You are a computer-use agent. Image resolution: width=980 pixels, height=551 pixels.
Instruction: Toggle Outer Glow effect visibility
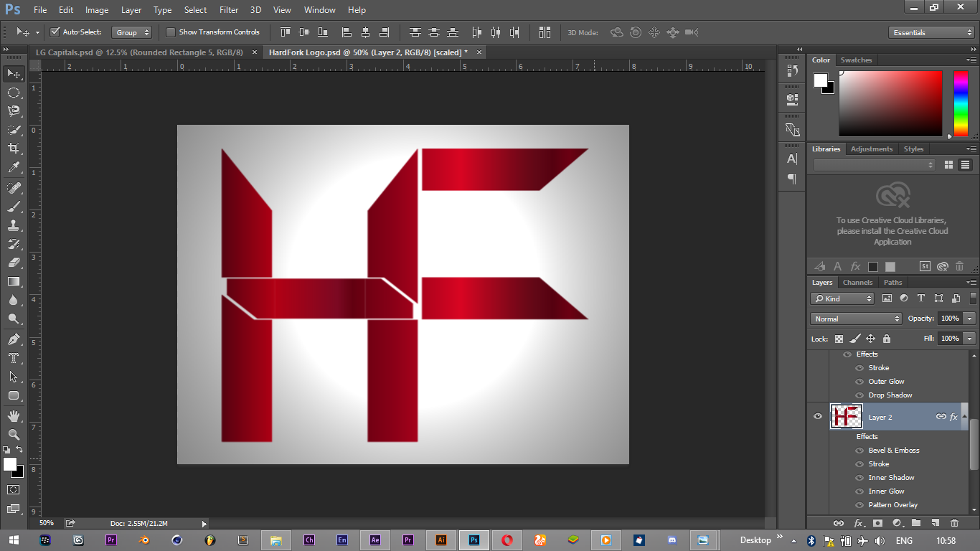click(859, 382)
